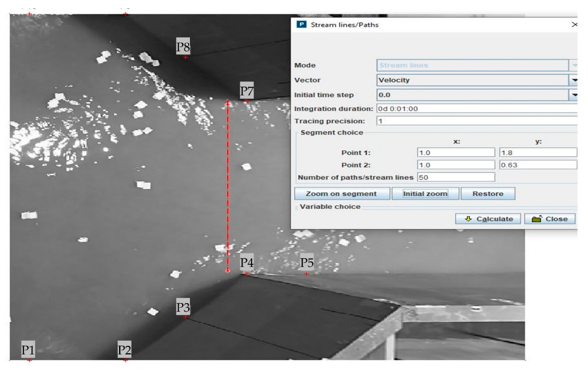Open the Mode dropdown arrow

tap(574, 65)
